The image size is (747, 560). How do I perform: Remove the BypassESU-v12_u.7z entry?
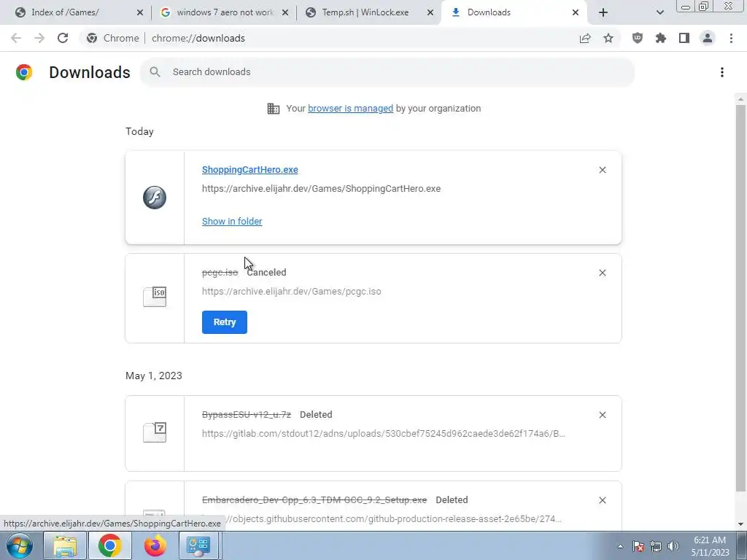[x=603, y=415]
